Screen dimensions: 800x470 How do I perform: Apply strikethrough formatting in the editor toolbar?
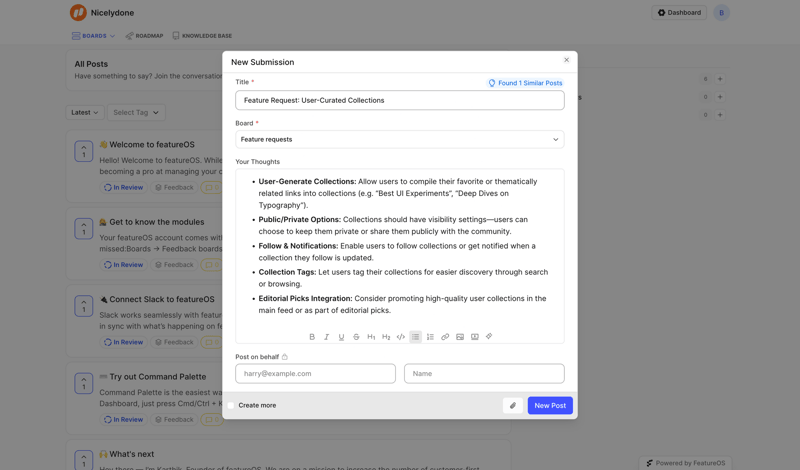tap(356, 337)
